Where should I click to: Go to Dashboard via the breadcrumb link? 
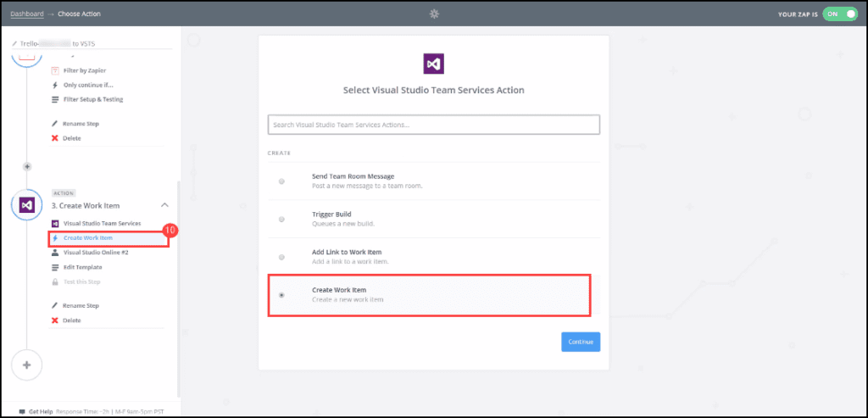pos(26,14)
